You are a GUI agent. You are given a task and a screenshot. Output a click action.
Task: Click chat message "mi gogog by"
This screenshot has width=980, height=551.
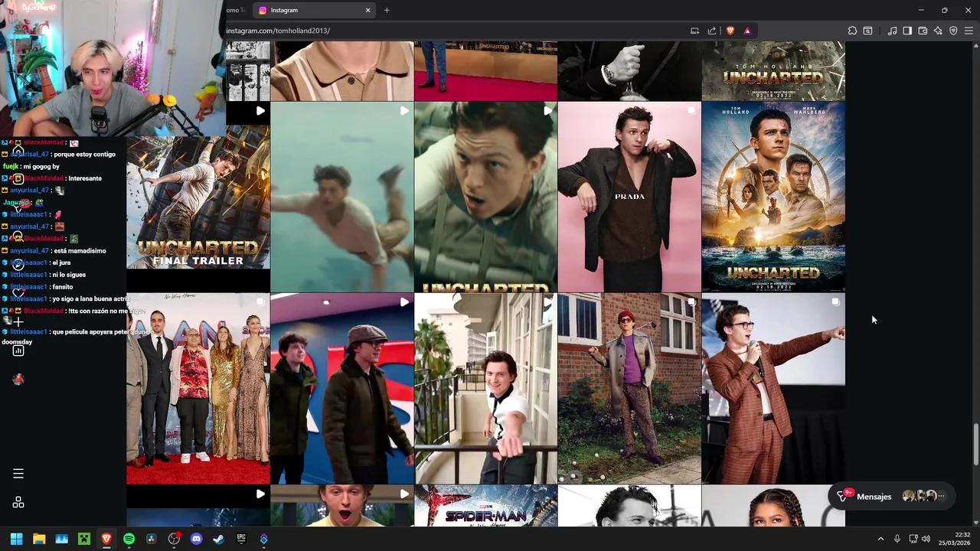(41, 166)
